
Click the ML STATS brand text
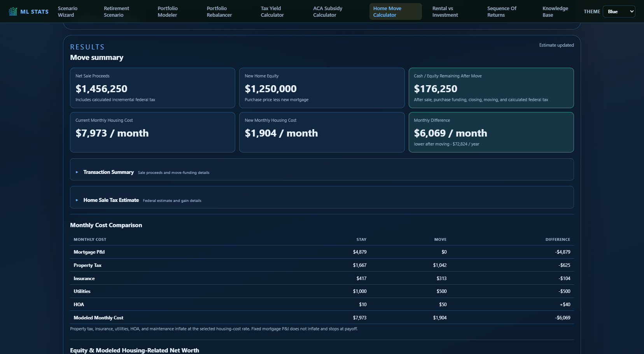[34, 12]
